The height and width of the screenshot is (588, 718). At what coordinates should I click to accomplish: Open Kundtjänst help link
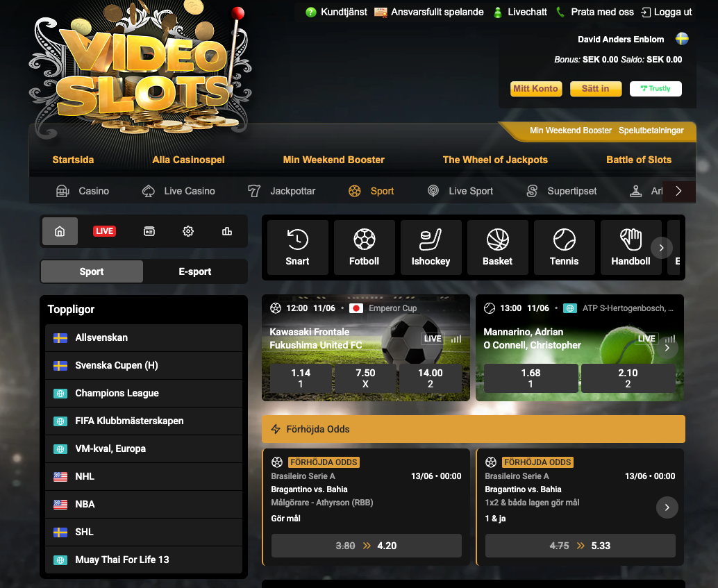click(x=337, y=12)
